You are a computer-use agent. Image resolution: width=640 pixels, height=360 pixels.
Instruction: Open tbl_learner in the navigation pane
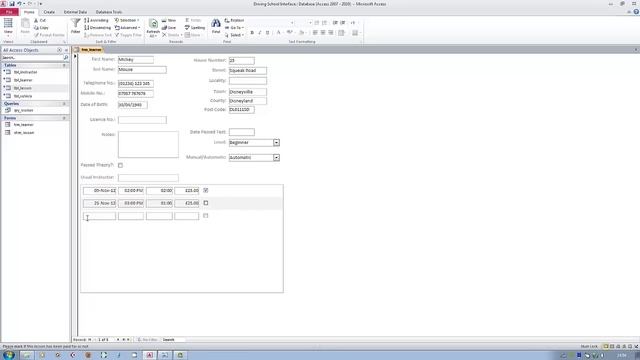[x=23, y=80]
